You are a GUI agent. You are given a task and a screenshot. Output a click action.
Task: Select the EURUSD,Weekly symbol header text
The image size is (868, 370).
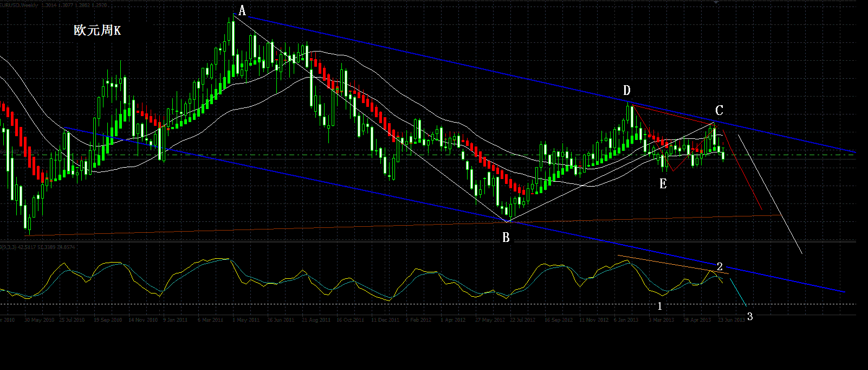point(19,5)
